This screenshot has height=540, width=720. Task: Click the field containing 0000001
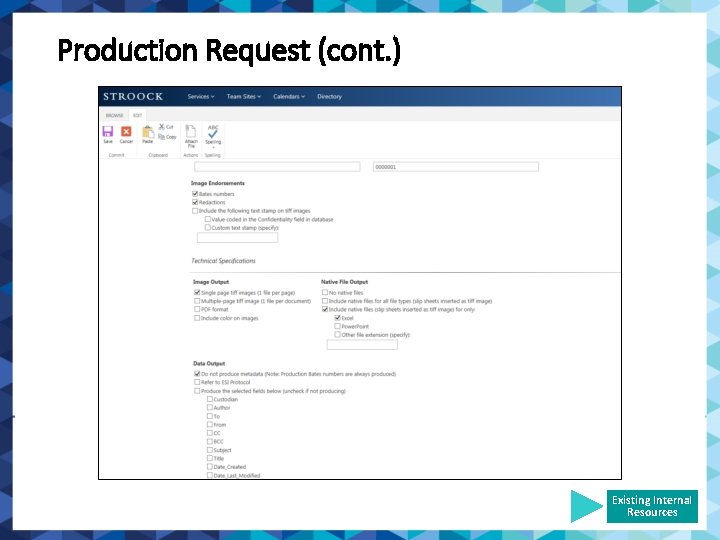click(456, 167)
